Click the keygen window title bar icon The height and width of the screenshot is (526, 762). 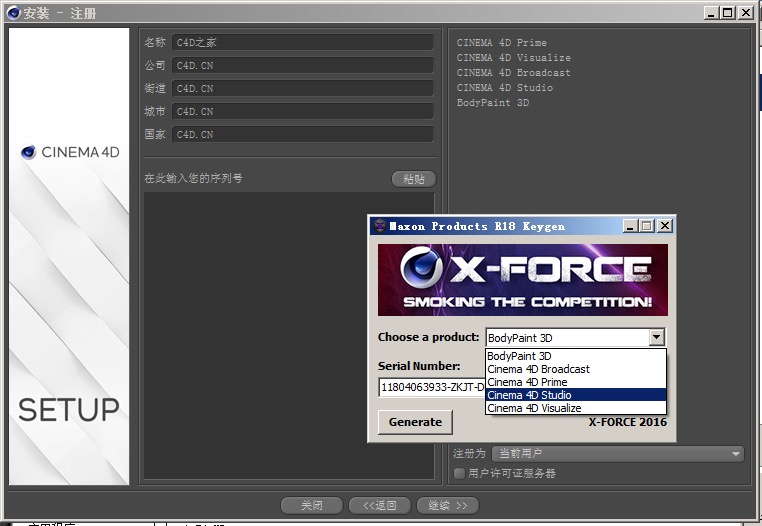pyautogui.click(x=380, y=226)
